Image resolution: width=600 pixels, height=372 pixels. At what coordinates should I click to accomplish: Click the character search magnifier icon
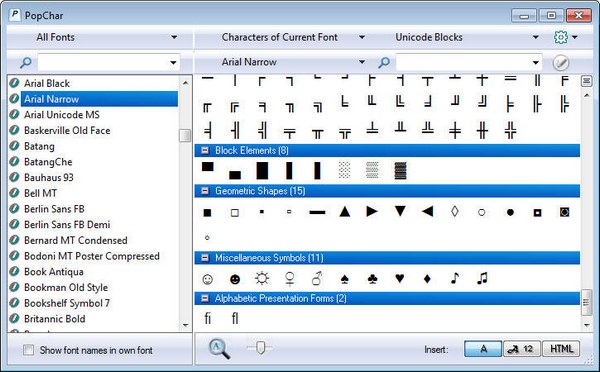tap(384, 62)
